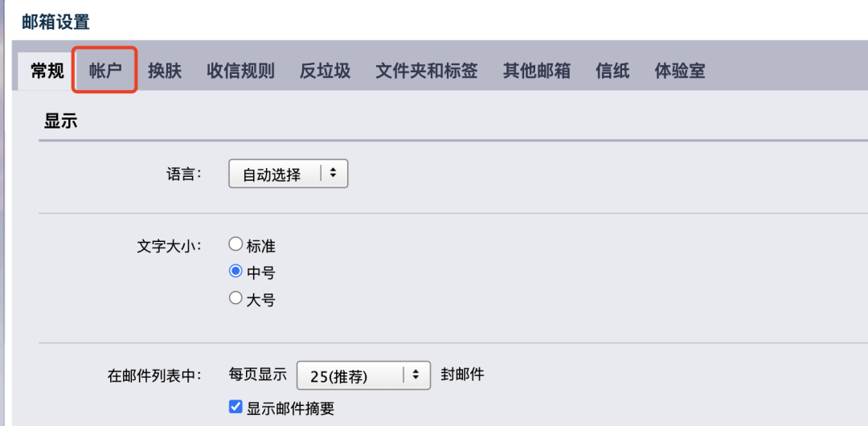Switch to the 常规 tab
The image size is (868, 426).
click(x=47, y=71)
